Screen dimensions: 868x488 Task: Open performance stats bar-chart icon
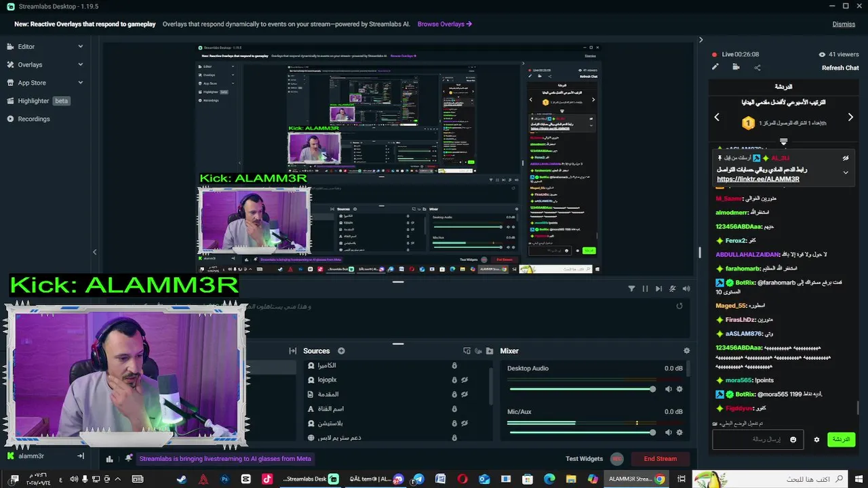click(109, 459)
